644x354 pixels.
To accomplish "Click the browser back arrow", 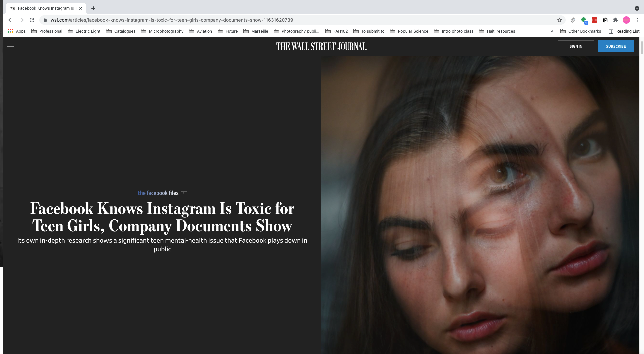I will pyautogui.click(x=11, y=20).
